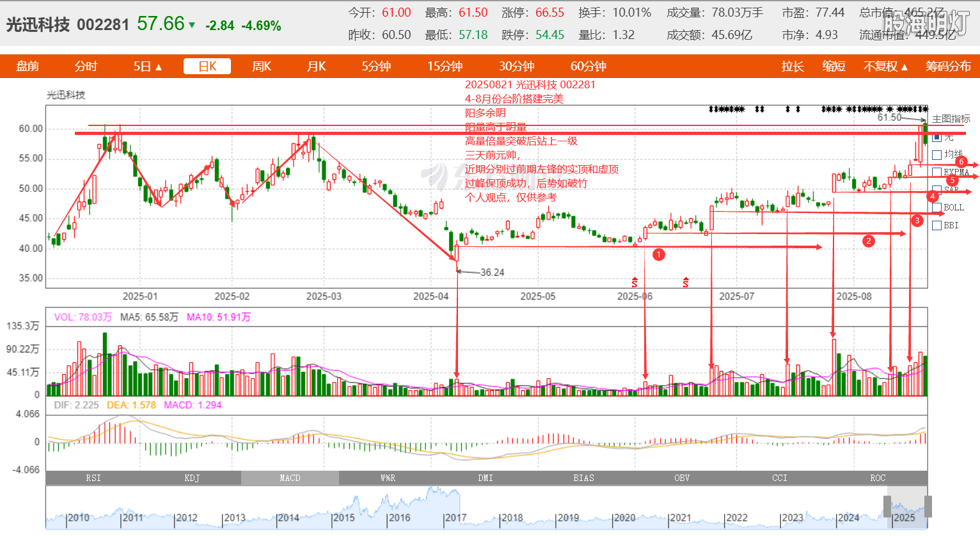
Task: Jump to 2015 on the overview timeline
Action: click(344, 517)
